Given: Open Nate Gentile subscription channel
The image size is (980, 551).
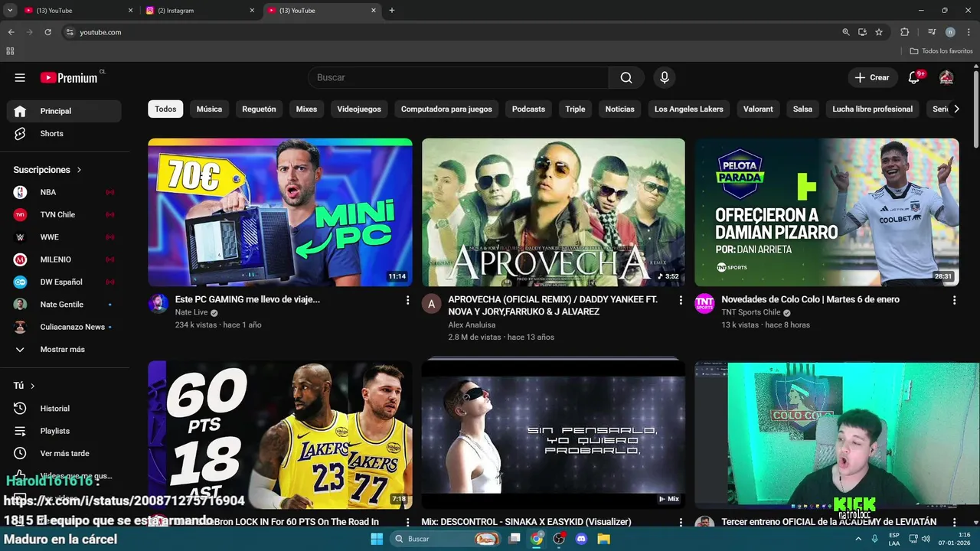Looking at the screenshot, I should click(64, 305).
